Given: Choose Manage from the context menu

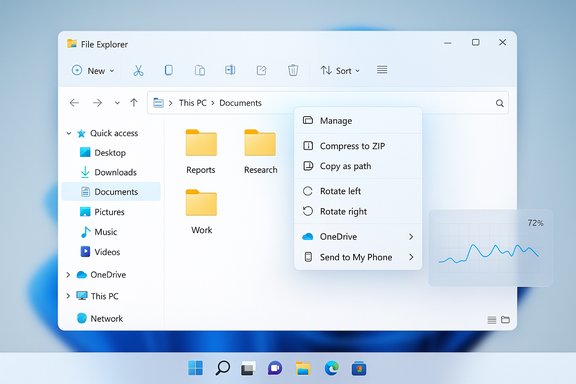Looking at the screenshot, I should click(358, 121).
